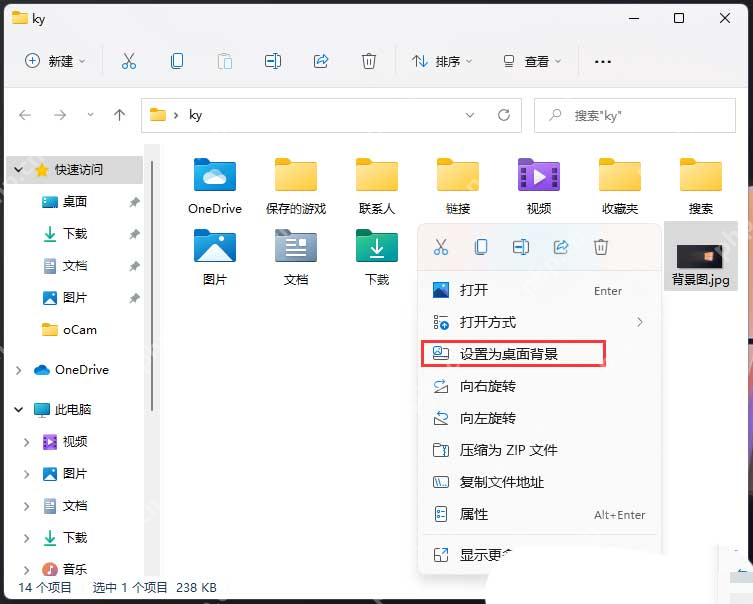Image resolution: width=753 pixels, height=604 pixels.
Task: Open 下载 in quick access
Action: 64,234
